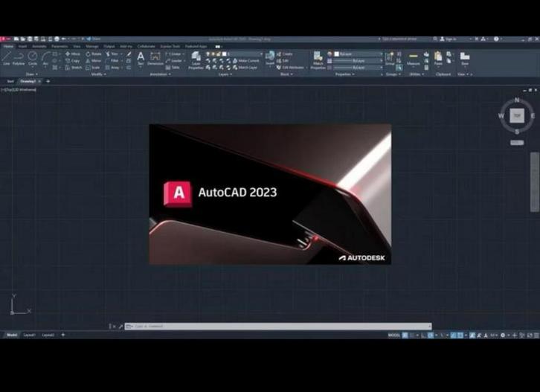Click the navigation bar on right side
Image resolution: width=540 pixels, height=392 pixels.
click(535, 182)
